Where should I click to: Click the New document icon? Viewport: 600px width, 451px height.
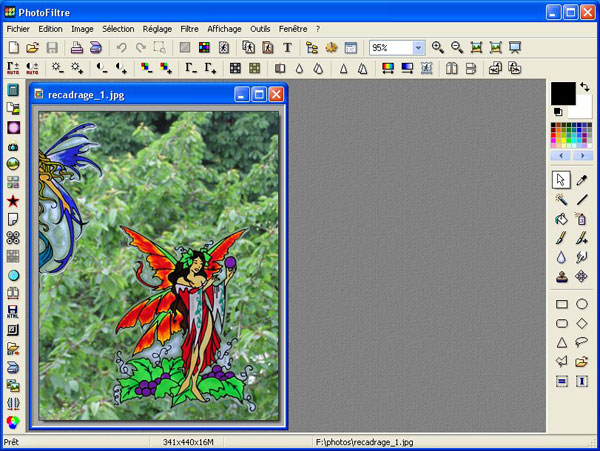pos(14,47)
